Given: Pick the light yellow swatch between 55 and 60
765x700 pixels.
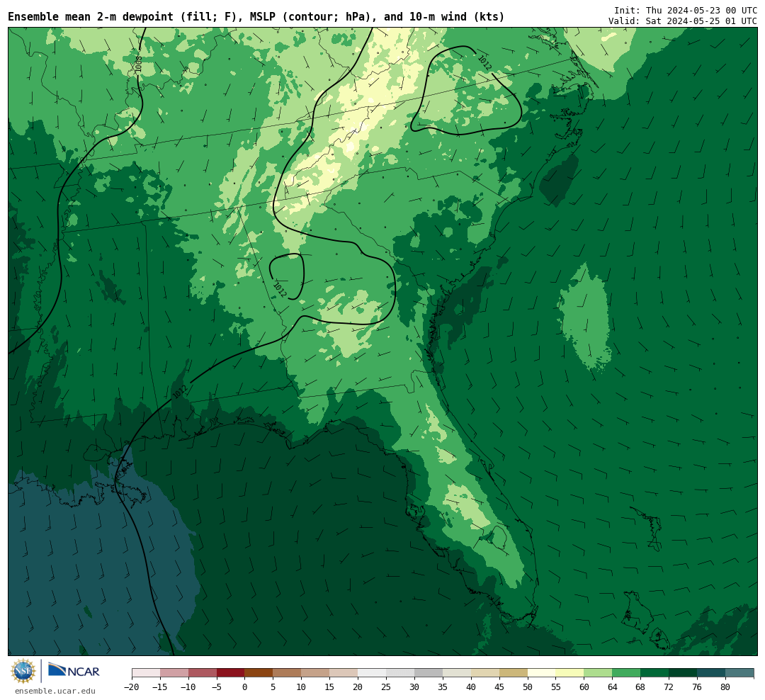Looking at the screenshot, I should pos(570,673).
